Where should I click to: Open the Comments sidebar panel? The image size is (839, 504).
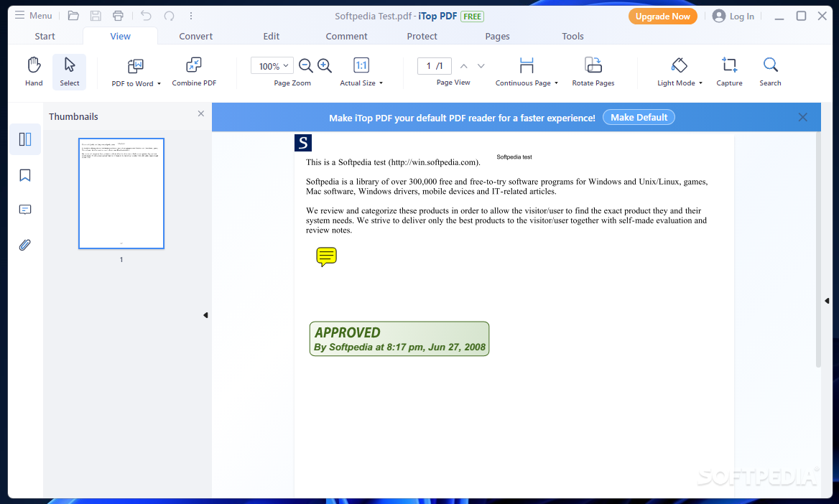(x=25, y=209)
